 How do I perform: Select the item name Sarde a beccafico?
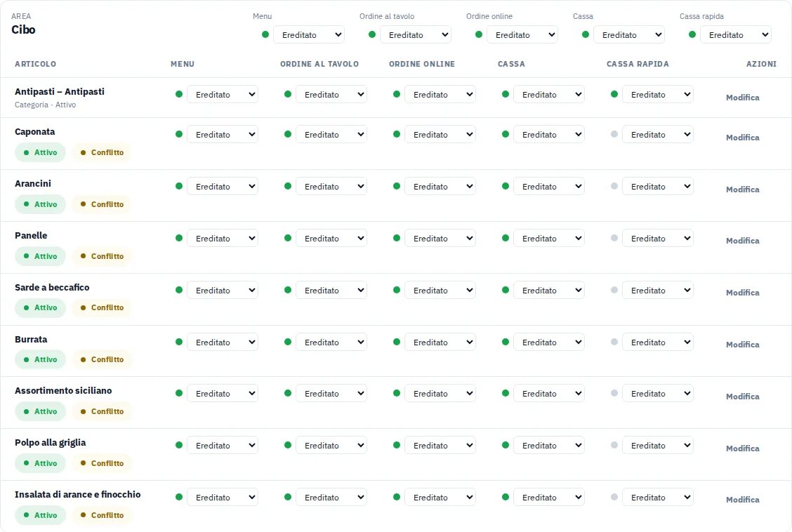(52, 288)
